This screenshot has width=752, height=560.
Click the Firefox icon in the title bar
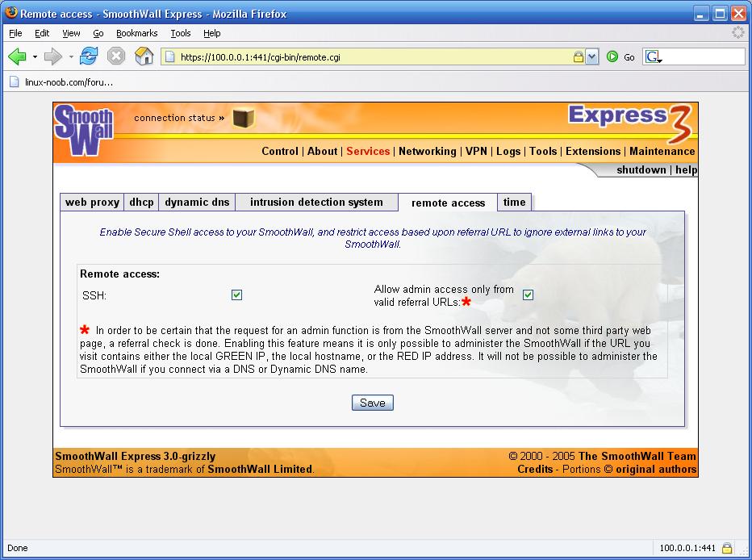[11, 12]
